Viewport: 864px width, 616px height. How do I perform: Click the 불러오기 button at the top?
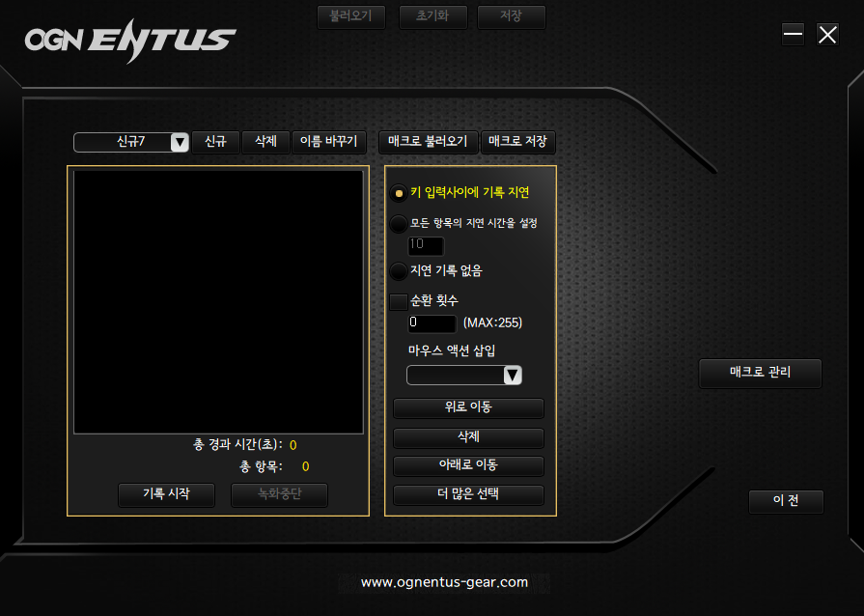350,16
